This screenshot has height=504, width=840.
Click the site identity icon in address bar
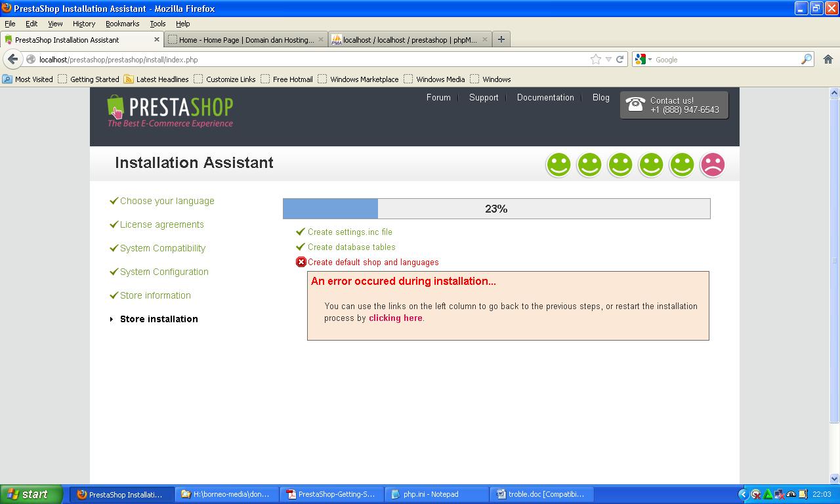pos(31,59)
